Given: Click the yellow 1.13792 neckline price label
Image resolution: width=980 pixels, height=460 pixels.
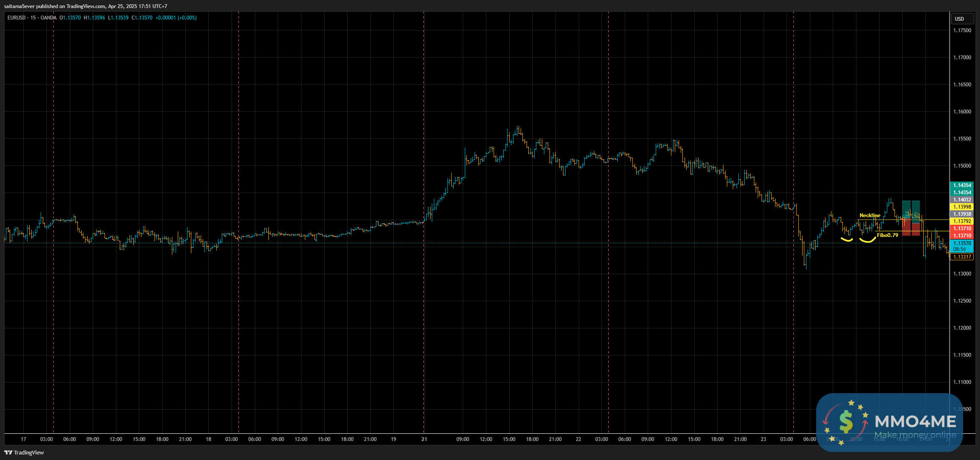Looking at the screenshot, I should [x=962, y=221].
